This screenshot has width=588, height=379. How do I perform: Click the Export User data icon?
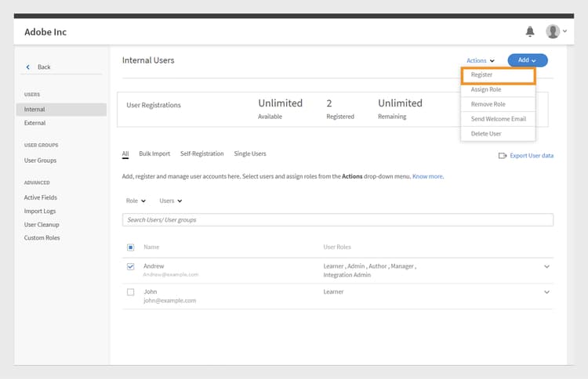point(502,156)
